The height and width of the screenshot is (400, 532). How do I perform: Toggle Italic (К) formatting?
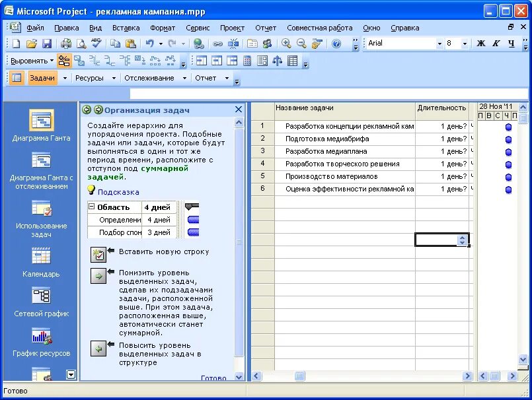pyautogui.click(x=496, y=44)
